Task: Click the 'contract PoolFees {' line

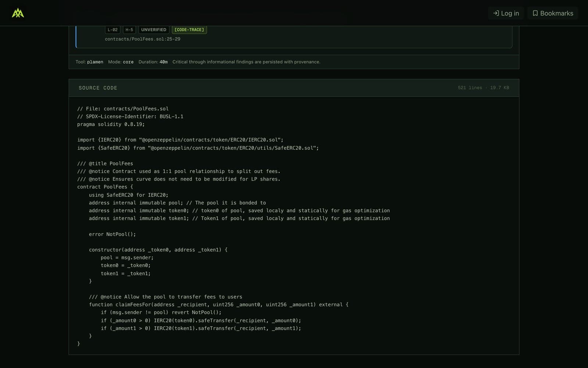Action: [x=105, y=187]
